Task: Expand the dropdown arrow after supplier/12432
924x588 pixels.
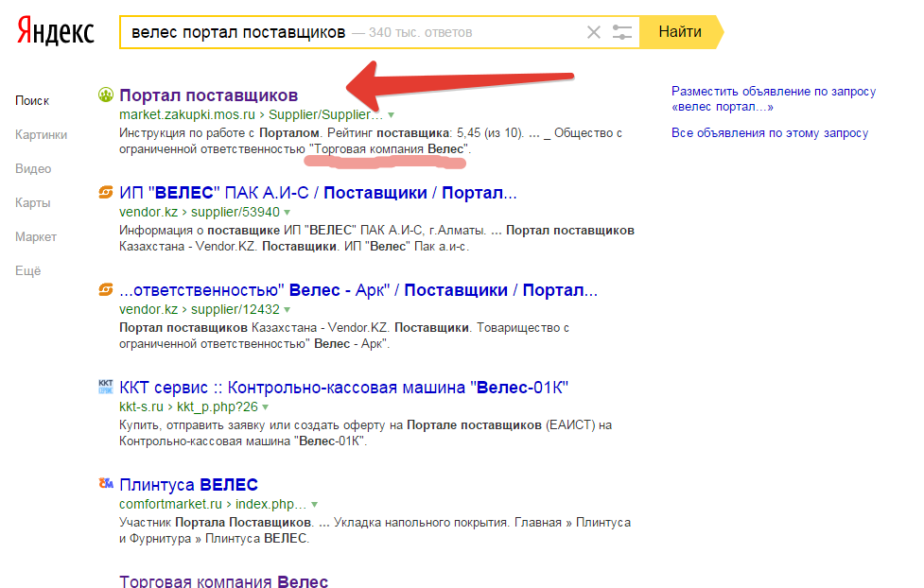Action: 287,309
